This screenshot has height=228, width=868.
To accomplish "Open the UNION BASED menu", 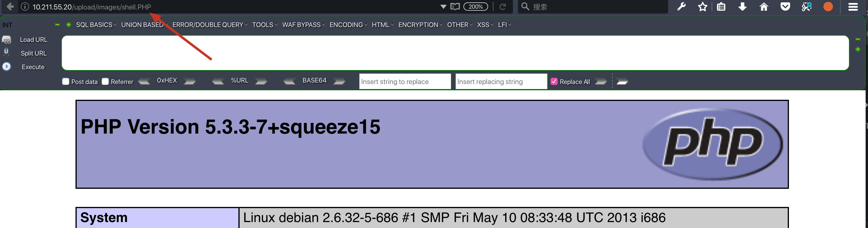I will click(144, 25).
